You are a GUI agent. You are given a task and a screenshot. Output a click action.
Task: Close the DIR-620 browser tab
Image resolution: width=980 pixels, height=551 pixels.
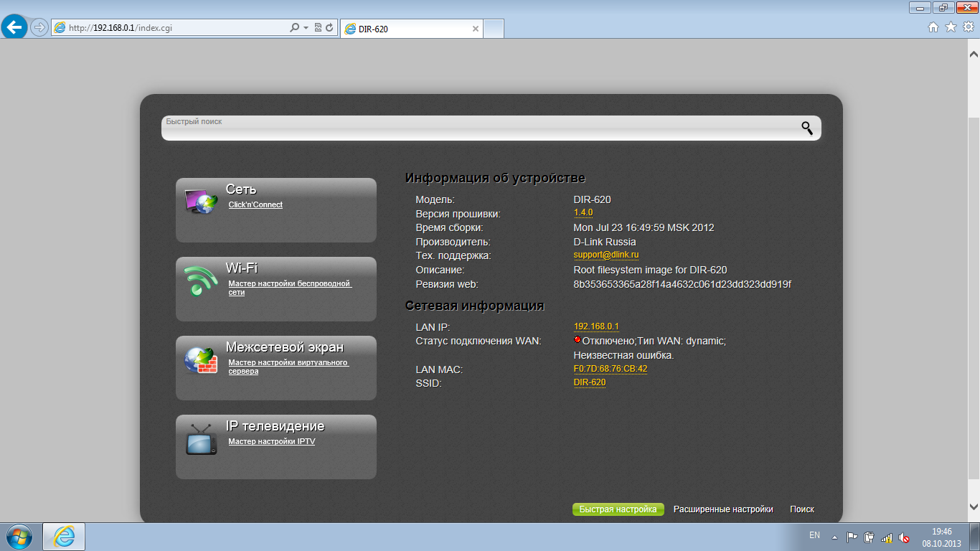[475, 29]
